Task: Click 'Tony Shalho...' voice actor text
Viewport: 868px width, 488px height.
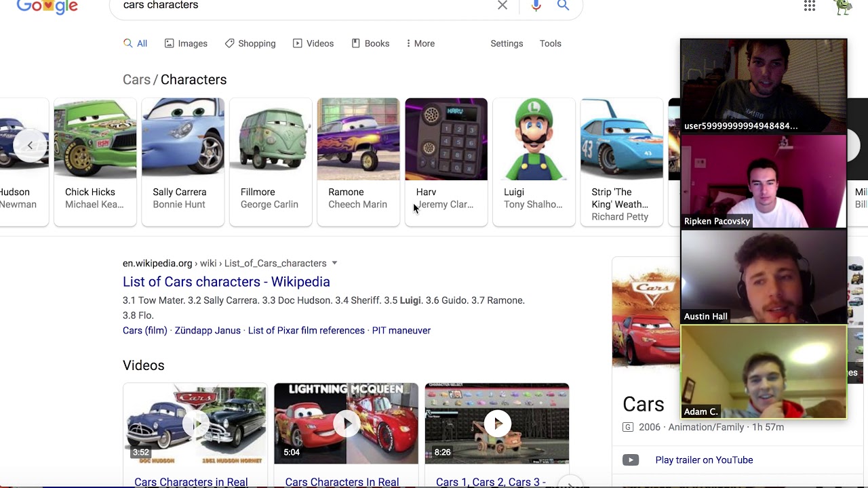Action: (533, 204)
